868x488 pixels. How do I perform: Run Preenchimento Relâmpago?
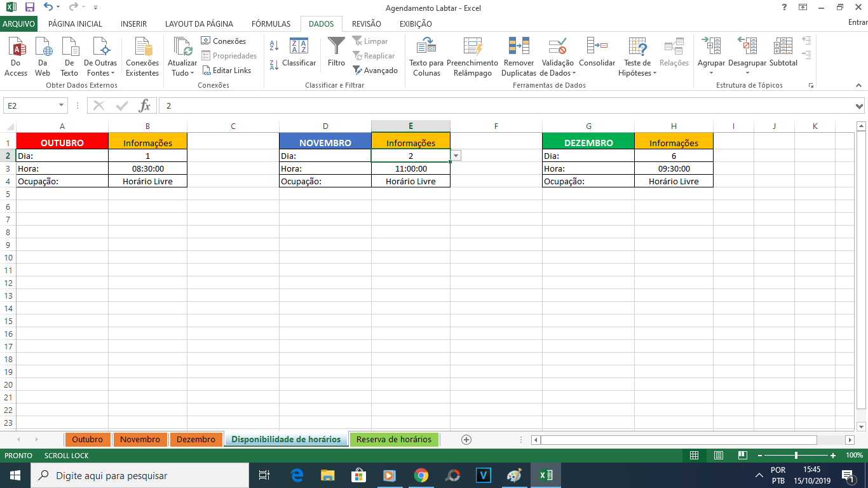point(472,57)
